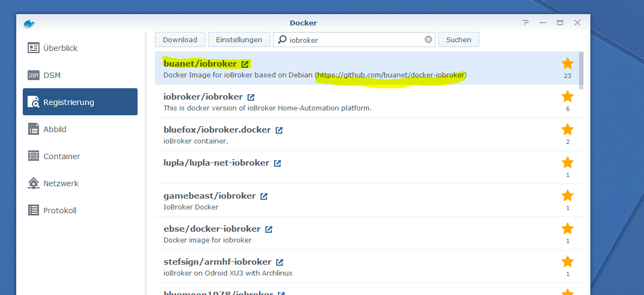The width and height of the screenshot is (644, 295).
Task: Open external link icon beside bluefox/iobroker.docker
Action: (279, 130)
